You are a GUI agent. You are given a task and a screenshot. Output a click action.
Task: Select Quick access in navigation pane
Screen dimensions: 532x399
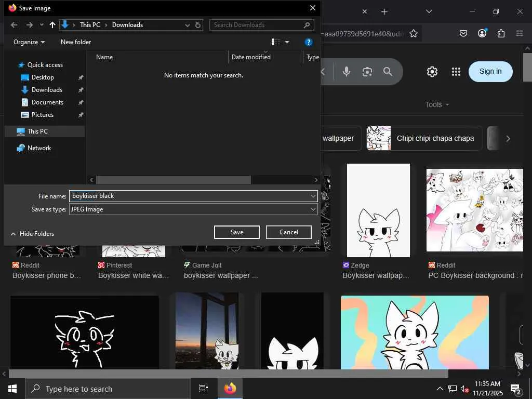(x=45, y=65)
